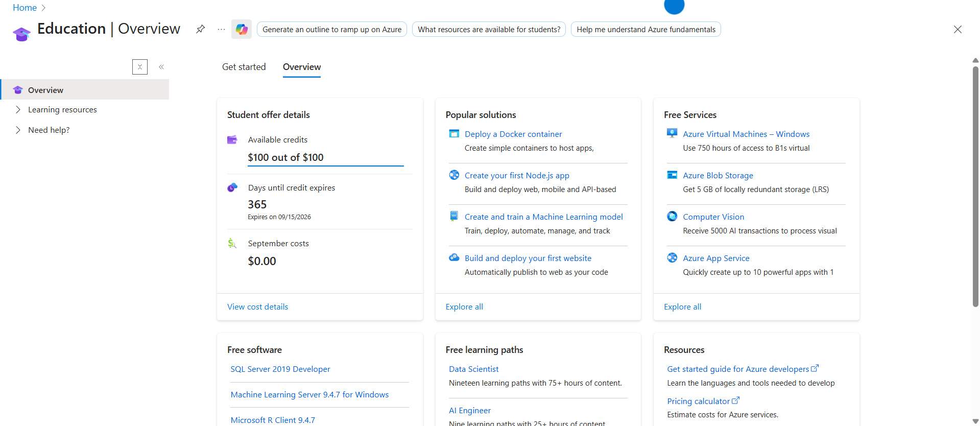Click Expires on 09/15/2026 text
The height and width of the screenshot is (426, 980).
point(279,217)
